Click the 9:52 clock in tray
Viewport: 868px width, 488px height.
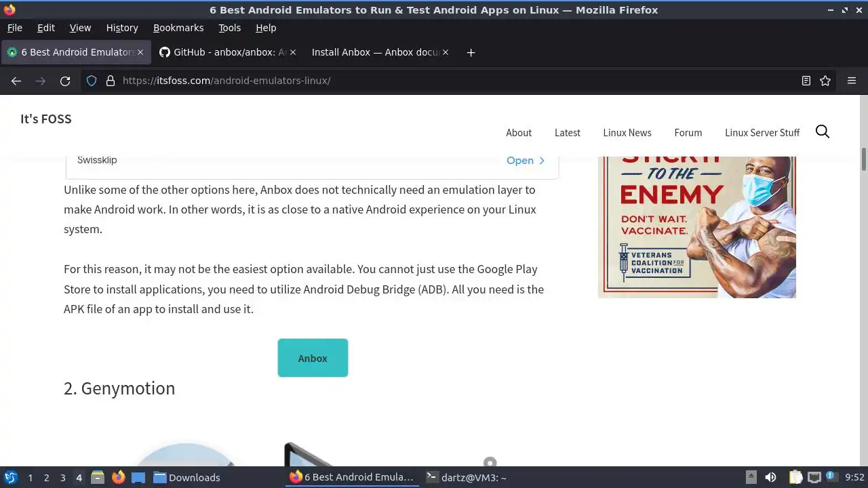(x=854, y=478)
